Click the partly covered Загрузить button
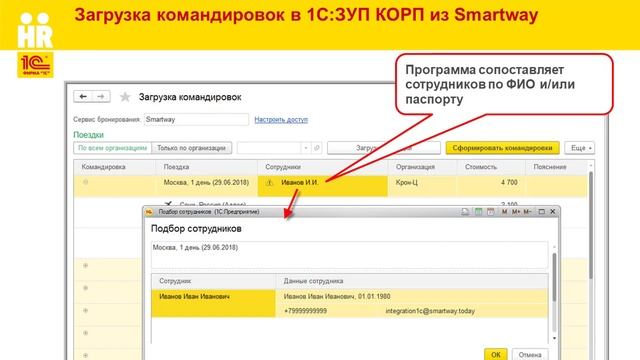This screenshot has width=640, height=360. click(x=384, y=148)
